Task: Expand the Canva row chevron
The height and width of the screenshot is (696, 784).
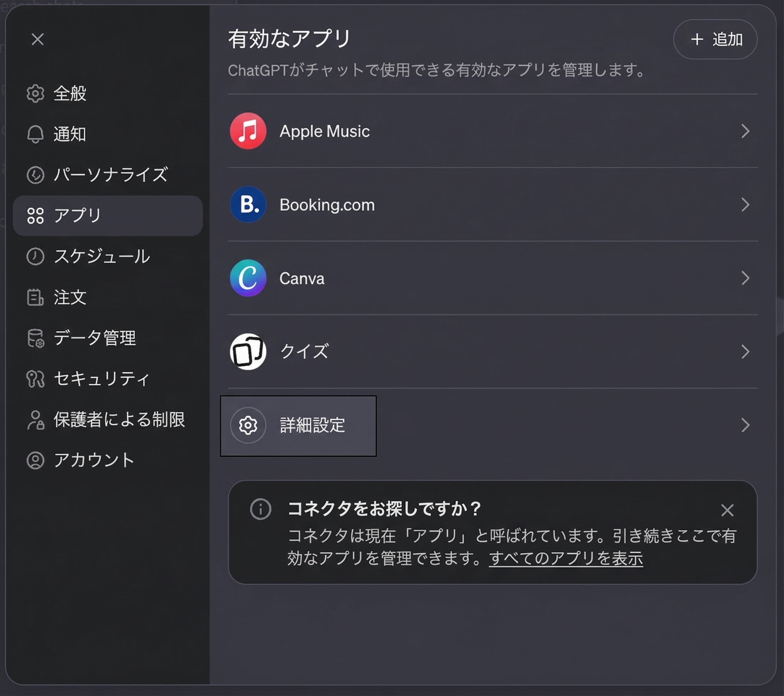Action: point(745,278)
